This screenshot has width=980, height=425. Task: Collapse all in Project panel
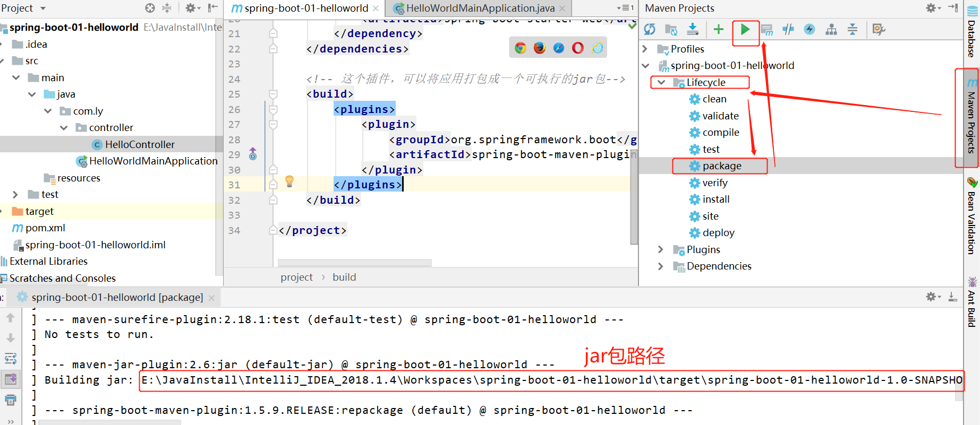coord(167,8)
